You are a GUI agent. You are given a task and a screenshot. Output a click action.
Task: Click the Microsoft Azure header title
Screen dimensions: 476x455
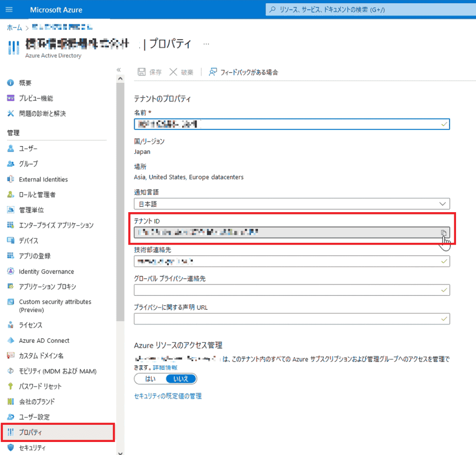tap(56, 10)
